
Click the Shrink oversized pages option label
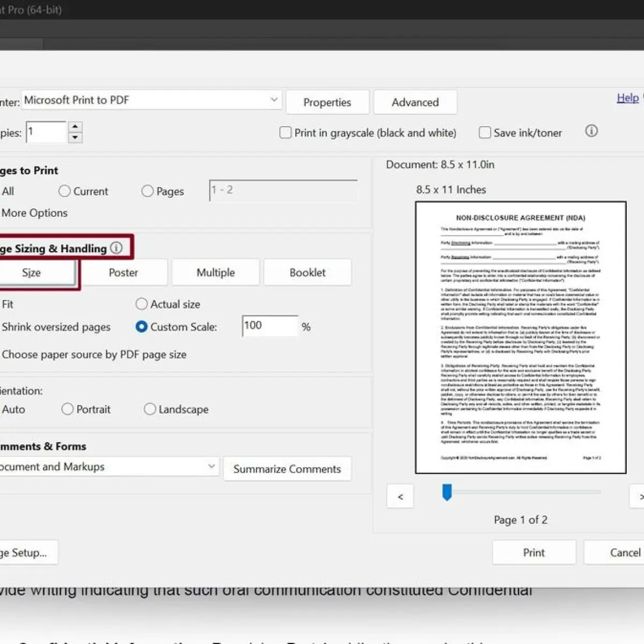pos(56,327)
